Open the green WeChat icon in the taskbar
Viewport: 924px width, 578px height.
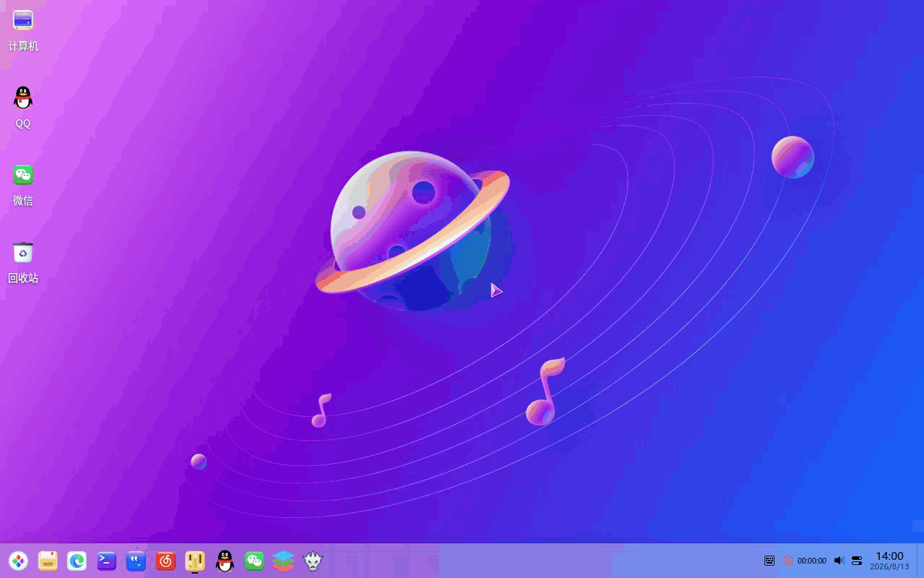tap(254, 561)
